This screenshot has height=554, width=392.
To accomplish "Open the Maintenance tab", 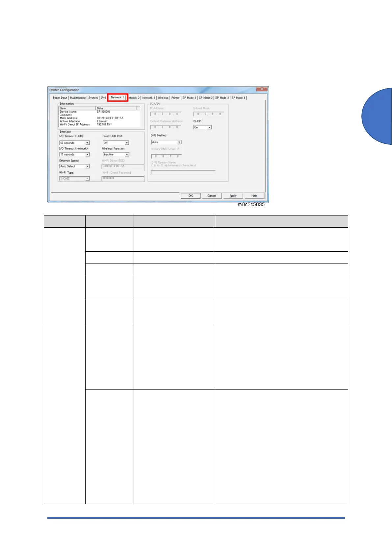I will click(x=78, y=98).
